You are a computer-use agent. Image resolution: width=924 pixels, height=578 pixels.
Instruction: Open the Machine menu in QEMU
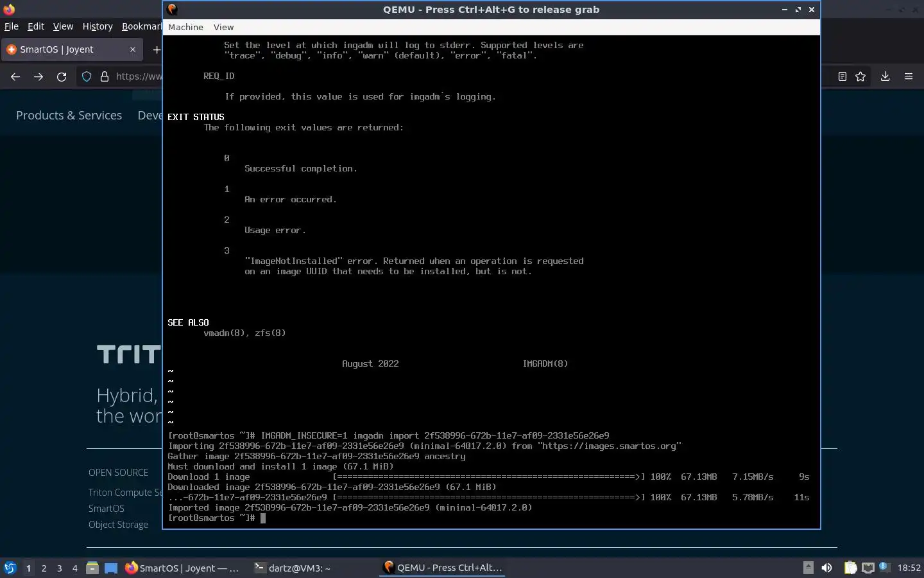(185, 27)
